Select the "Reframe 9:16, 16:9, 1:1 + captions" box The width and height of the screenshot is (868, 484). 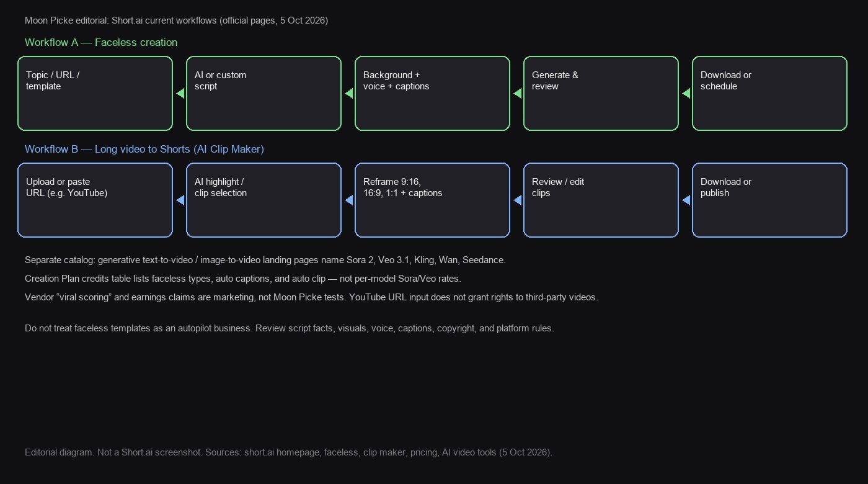click(x=432, y=200)
